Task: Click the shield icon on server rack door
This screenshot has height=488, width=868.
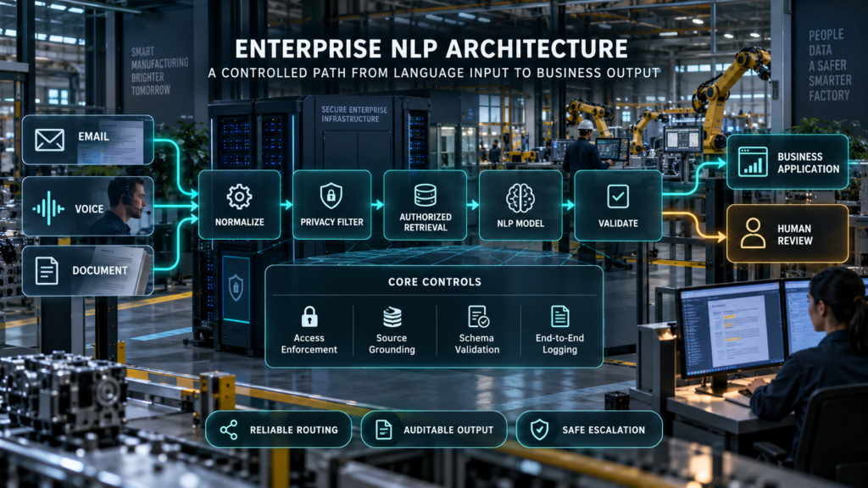Action: click(x=236, y=288)
